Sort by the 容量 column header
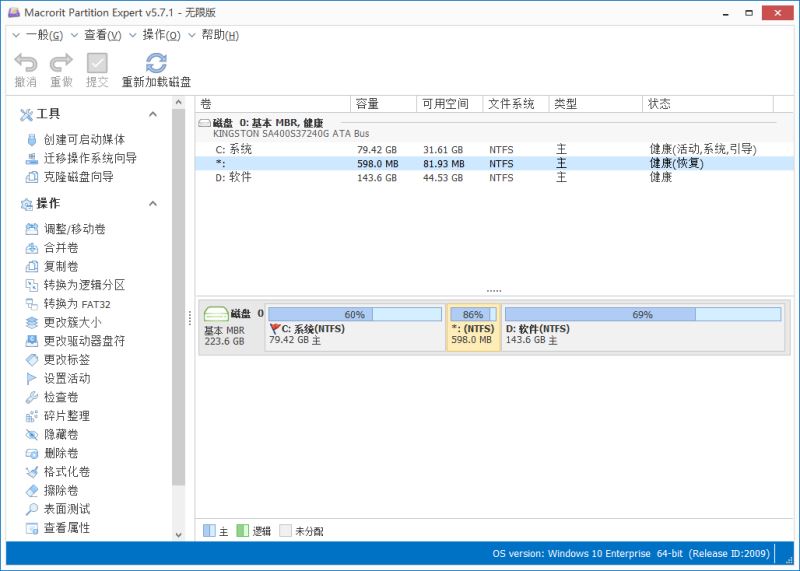The height and width of the screenshot is (571, 800). coord(384,104)
